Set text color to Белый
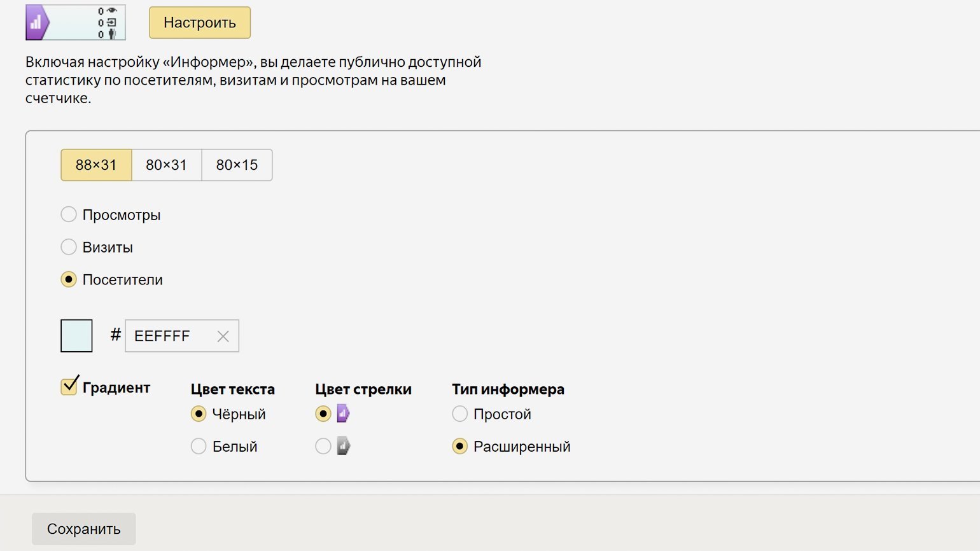Image resolution: width=980 pixels, height=551 pixels. point(199,447)
